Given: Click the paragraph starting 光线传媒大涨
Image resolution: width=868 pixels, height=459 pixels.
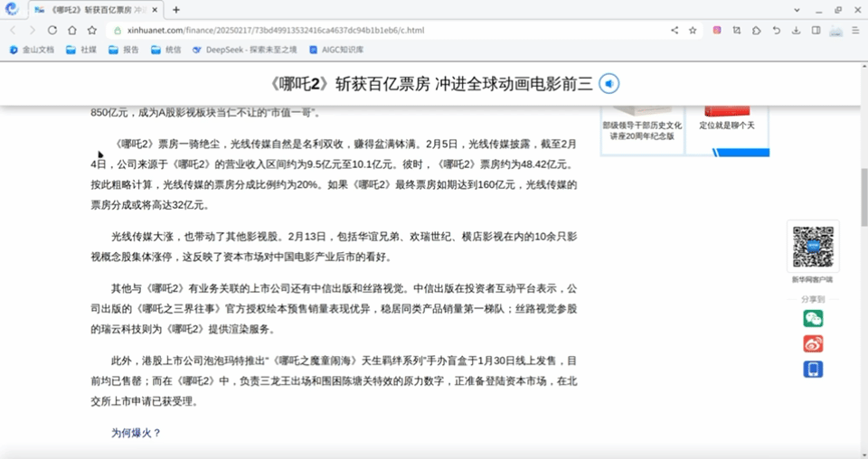Looking at the screenshot, I should tap(334, 247).
